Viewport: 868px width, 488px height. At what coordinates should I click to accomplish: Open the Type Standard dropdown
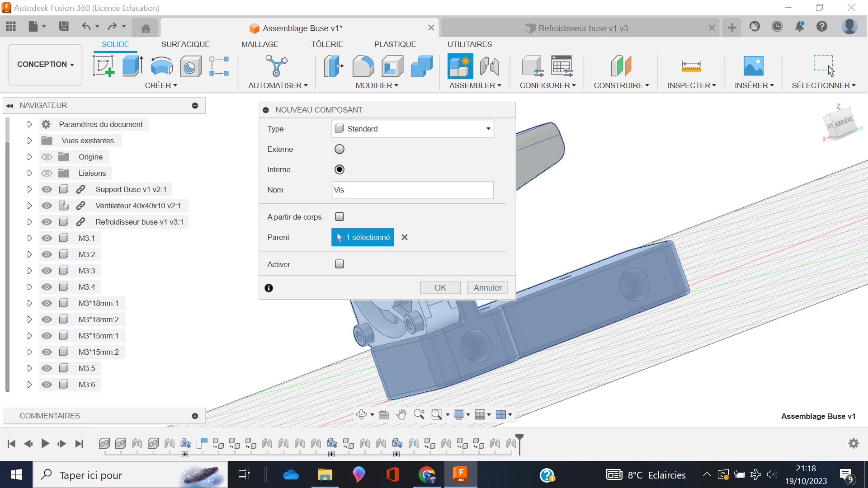tap(412, 129)
